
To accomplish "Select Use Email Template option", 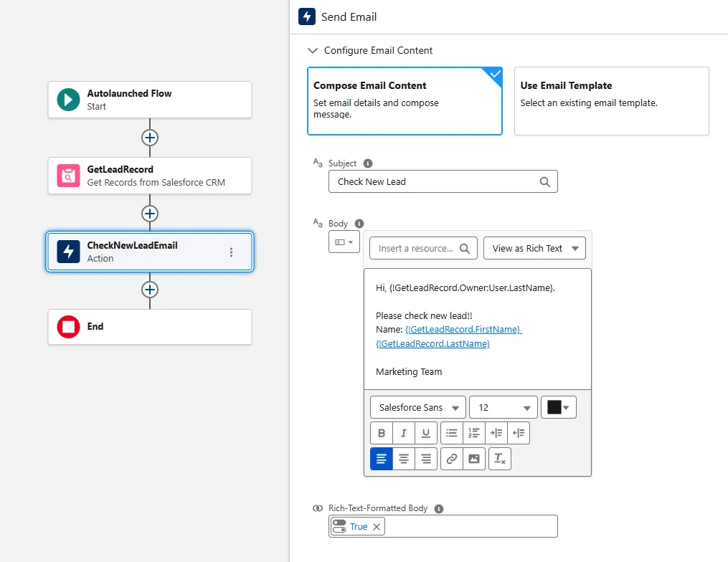I will tap(612, 101).
